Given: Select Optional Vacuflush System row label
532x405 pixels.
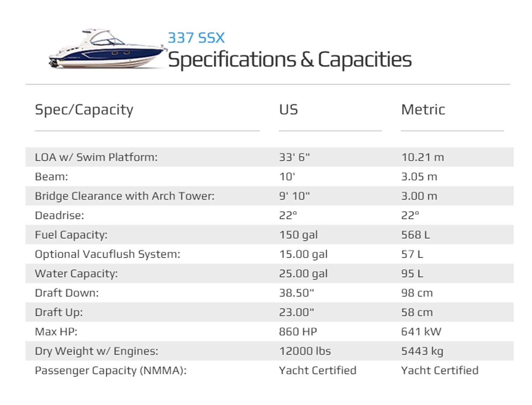Looking at the screenshot, I should tap(107, 254).
